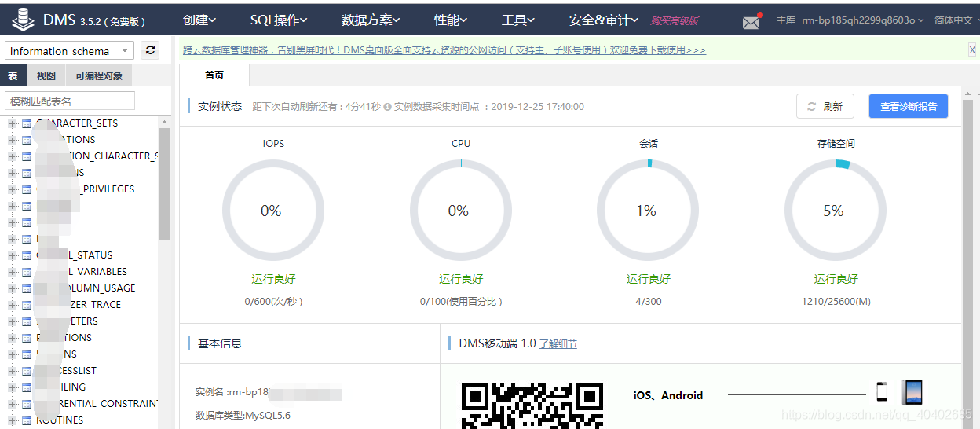Click table icon beside _TRACE row
Viewport: 980px width, 429px height.
27,305
